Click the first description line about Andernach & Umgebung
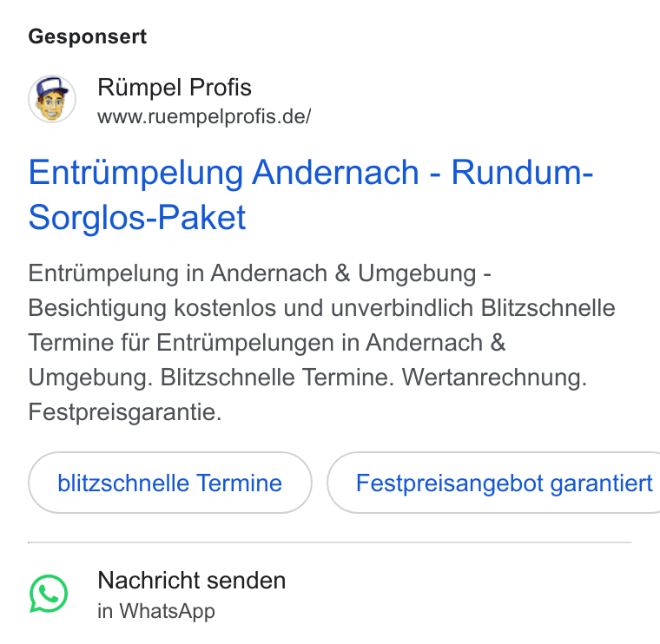 pyautogui.click(x=260, y=273)
